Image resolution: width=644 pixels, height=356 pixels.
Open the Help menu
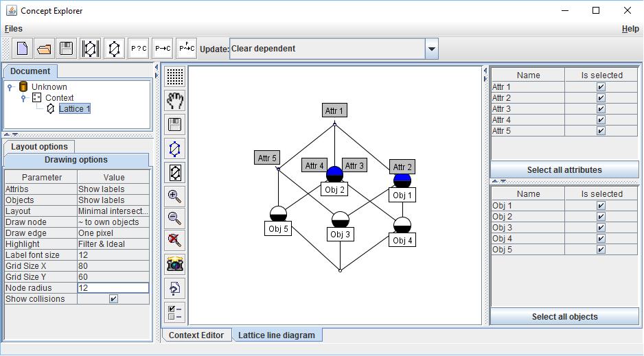coord(630,29)
